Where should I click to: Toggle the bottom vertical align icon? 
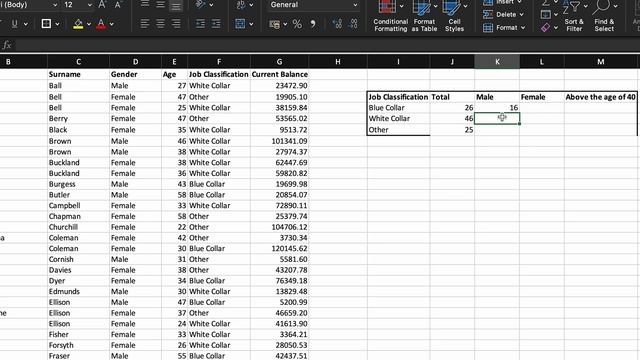176,5
